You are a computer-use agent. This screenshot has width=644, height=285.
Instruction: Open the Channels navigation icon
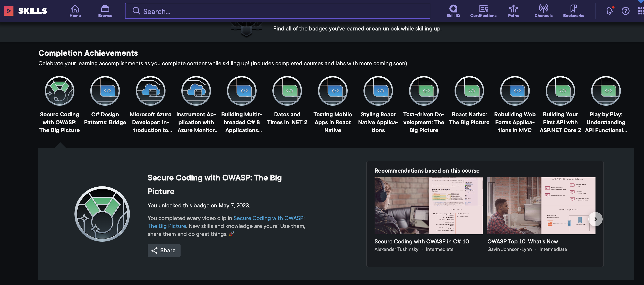543,11
